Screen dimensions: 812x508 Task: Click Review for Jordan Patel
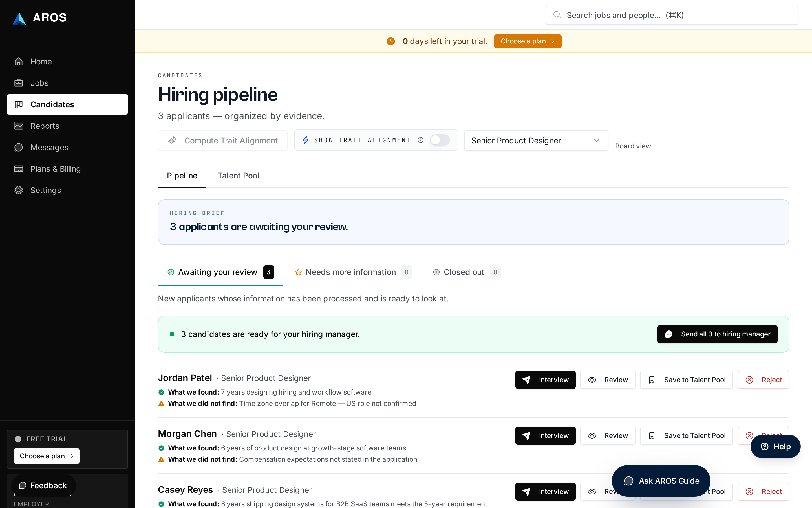pyautogui.click(x=608, y=380)
